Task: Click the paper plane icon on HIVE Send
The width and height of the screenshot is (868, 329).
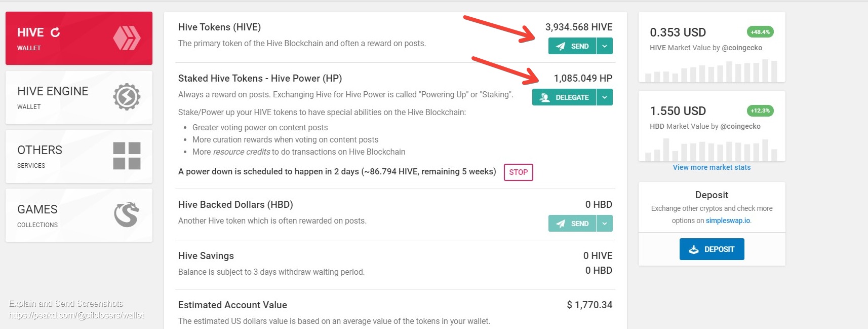Action: click(x=561, y=46)
